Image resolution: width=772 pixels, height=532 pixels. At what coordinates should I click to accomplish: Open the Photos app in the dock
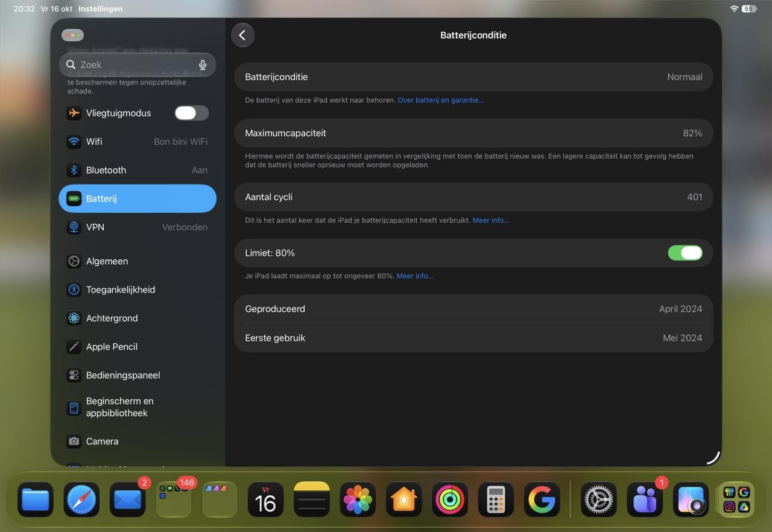click(x=358, y=499)
